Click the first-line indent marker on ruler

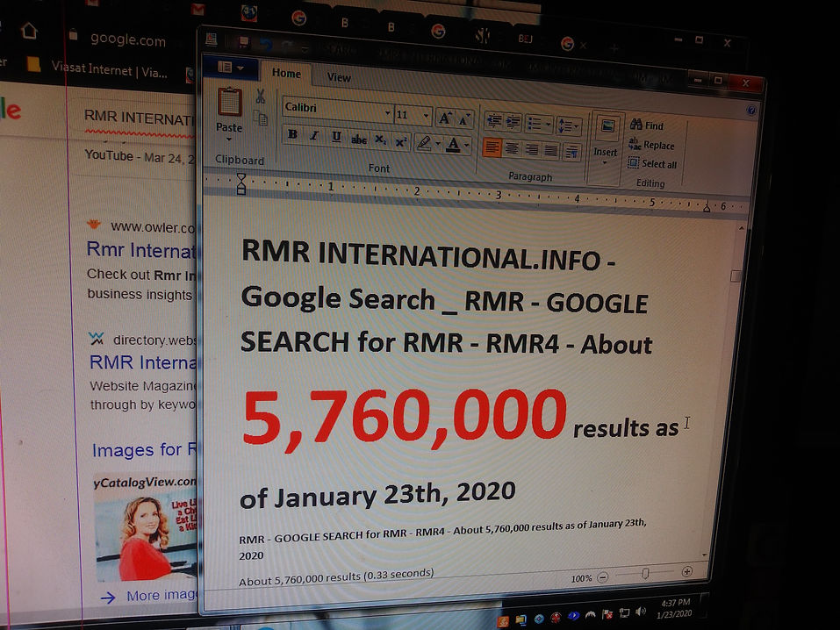pos(241,178)
